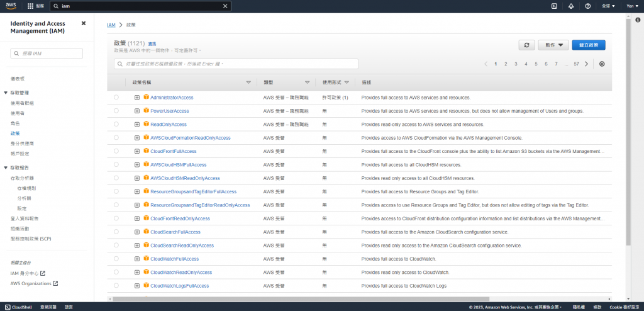Expand the PowerUserAccess policy row
This screenshot has width=644, height=311.
(136, 111)
